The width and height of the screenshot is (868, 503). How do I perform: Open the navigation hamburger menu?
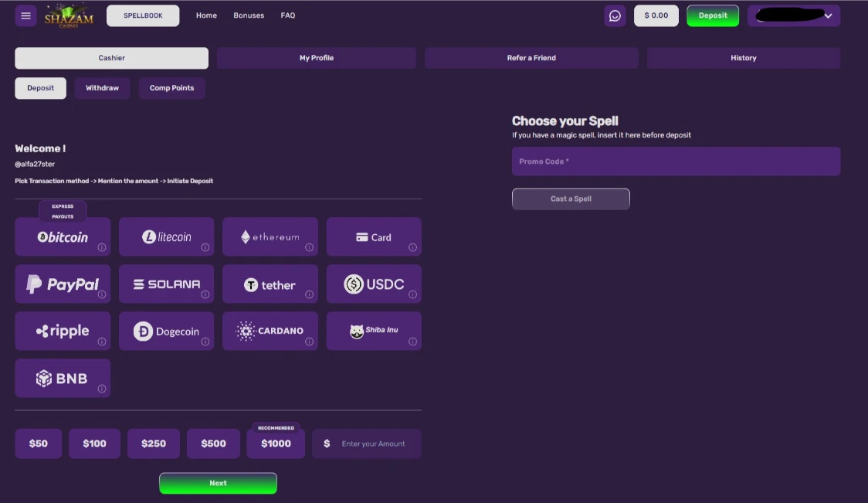tap(25, 15)
